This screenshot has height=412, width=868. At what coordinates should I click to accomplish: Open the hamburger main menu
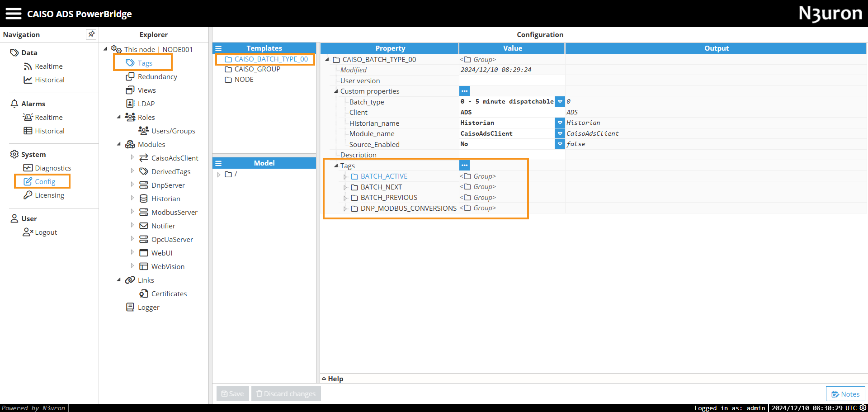point(13,14)
